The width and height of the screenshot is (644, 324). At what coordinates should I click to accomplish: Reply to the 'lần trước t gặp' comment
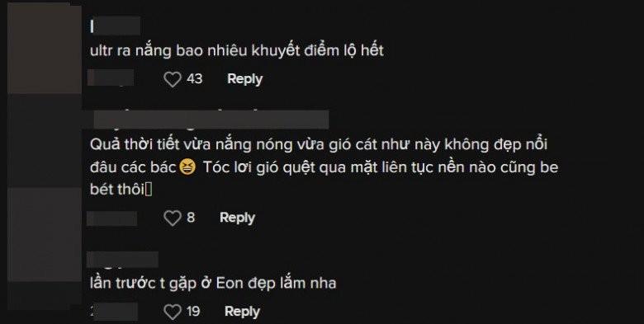[242, 312]
